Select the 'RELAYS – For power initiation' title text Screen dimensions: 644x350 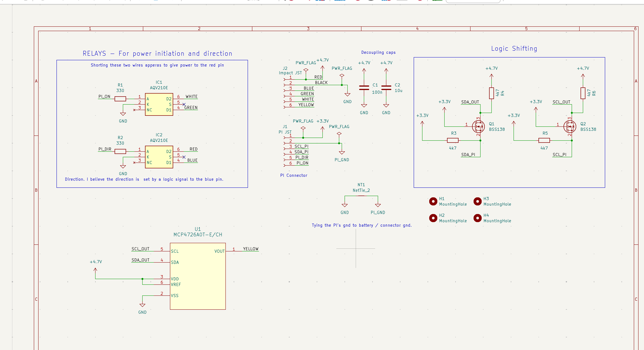pos(157,53)
